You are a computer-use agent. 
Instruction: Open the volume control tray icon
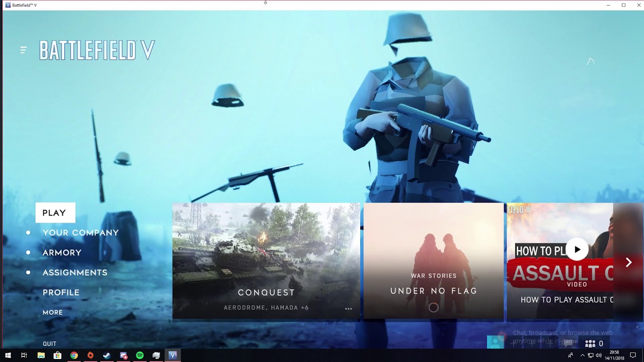pos(599,355)
